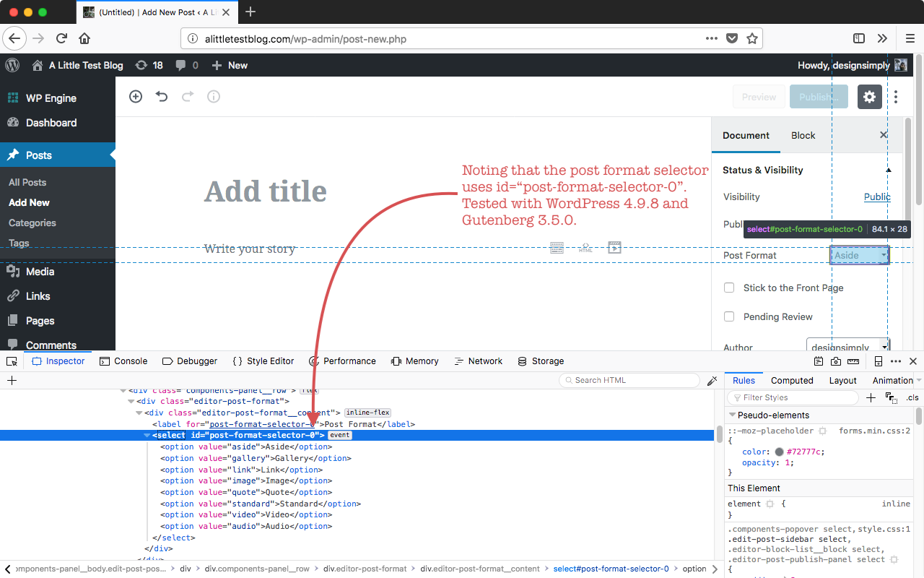This screenshot has width=924, height=578.
Task: Click the #72777c color swatch
Action: (780, 452)
